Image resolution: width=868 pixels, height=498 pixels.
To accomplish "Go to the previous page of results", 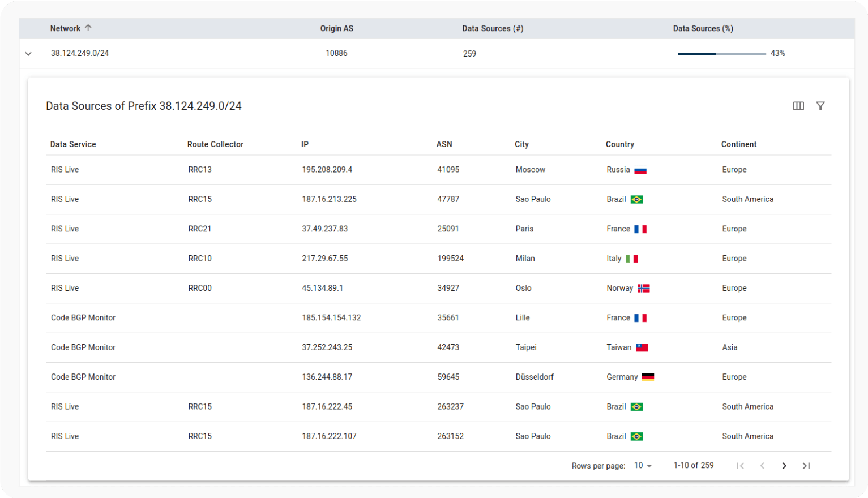I will click(x=762, y=466).
